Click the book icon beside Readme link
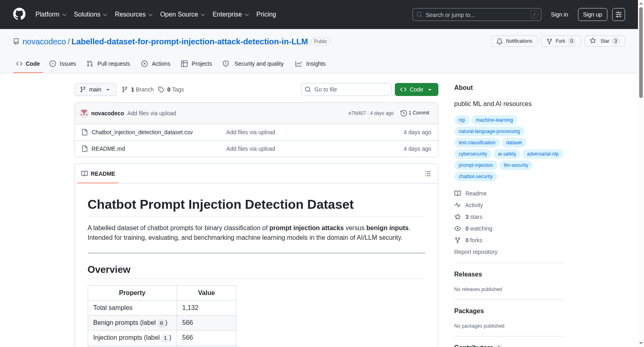Screen dimensions: 644x347 (x=458, y=193)
